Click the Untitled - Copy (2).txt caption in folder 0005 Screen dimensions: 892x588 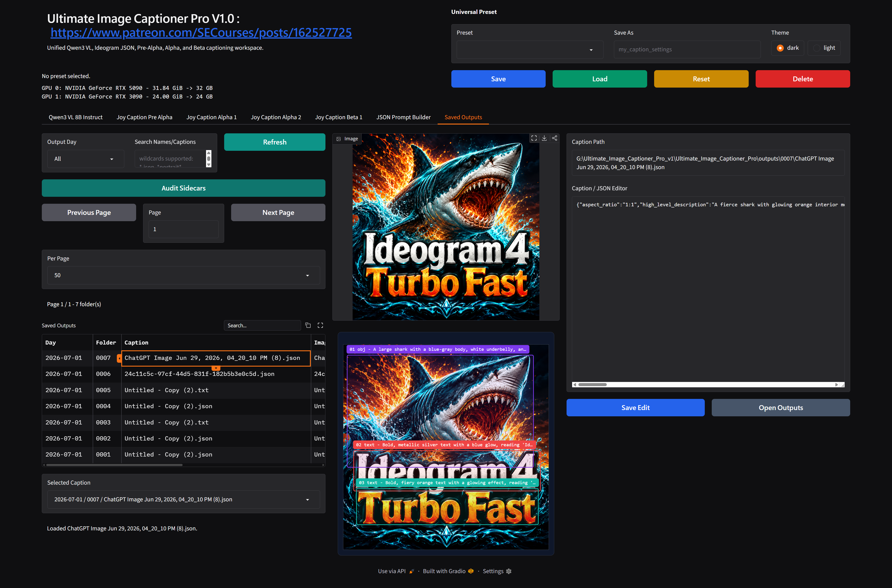tap(216, 390)
